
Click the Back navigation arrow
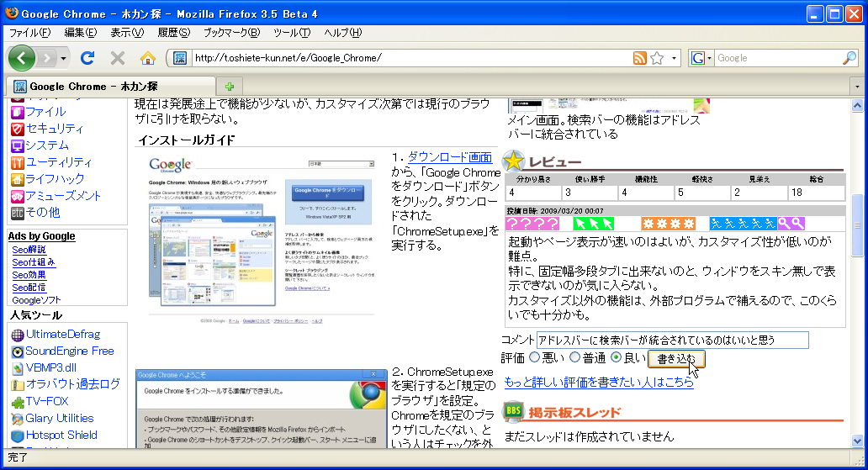click(x=22, y=57)
